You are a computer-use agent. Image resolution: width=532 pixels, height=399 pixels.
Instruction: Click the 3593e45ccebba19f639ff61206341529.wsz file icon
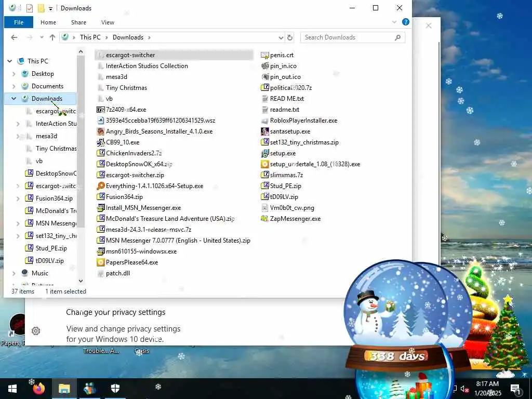click(101, 121)
